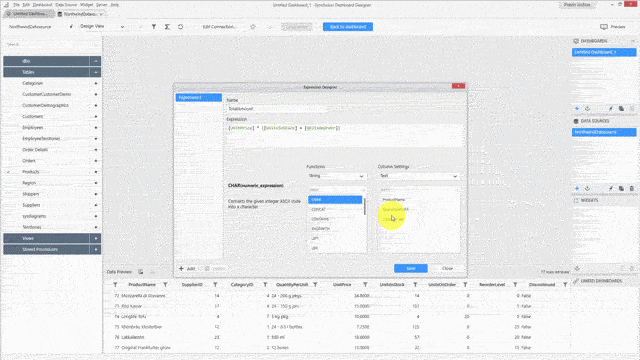Switch to the NorthwindDatasource tab

pyautogui.click(x=80, y=14)
